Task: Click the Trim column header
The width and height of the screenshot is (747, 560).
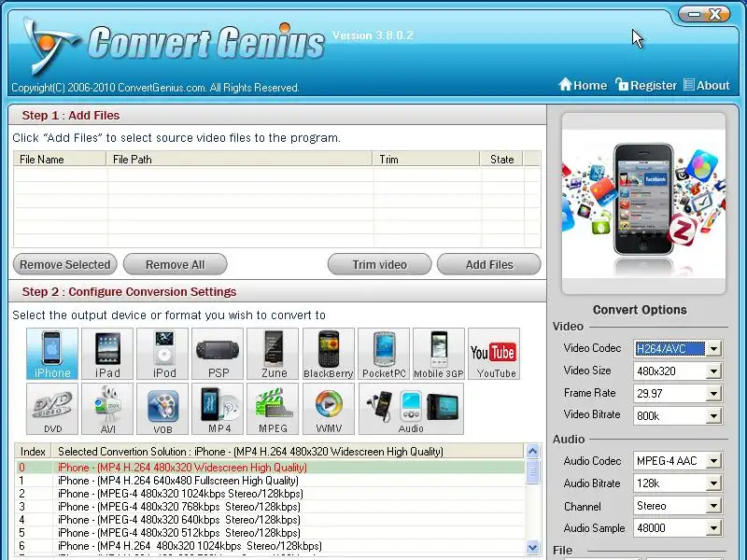Action: coord(426,159)
